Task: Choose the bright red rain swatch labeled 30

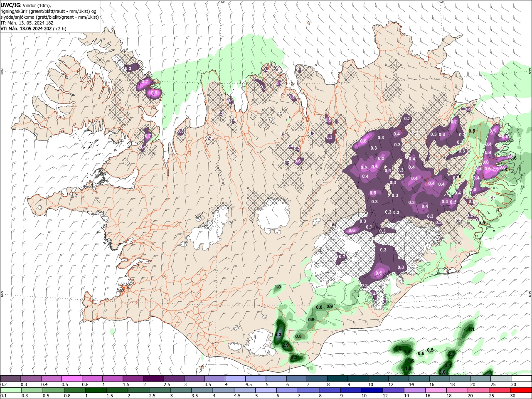Action: point(521,390)
